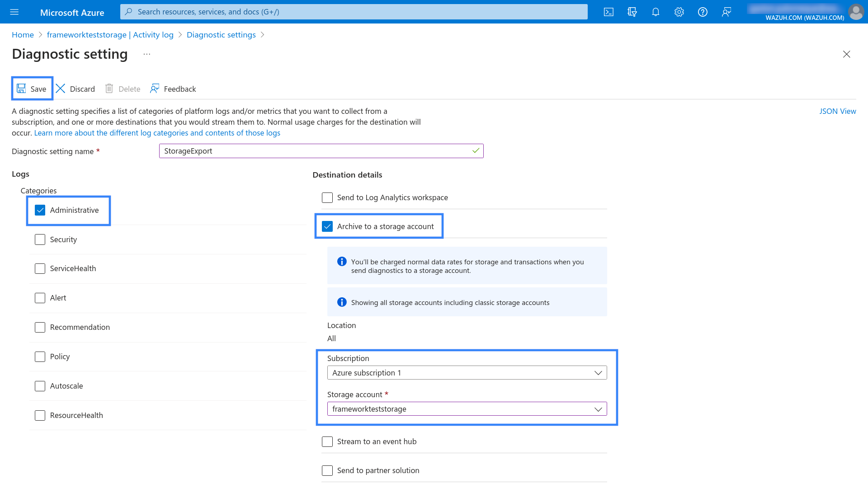Check the Alert category
Image resolution: width=868 pixels, height=488 pixels.
[x=40, y=298]
